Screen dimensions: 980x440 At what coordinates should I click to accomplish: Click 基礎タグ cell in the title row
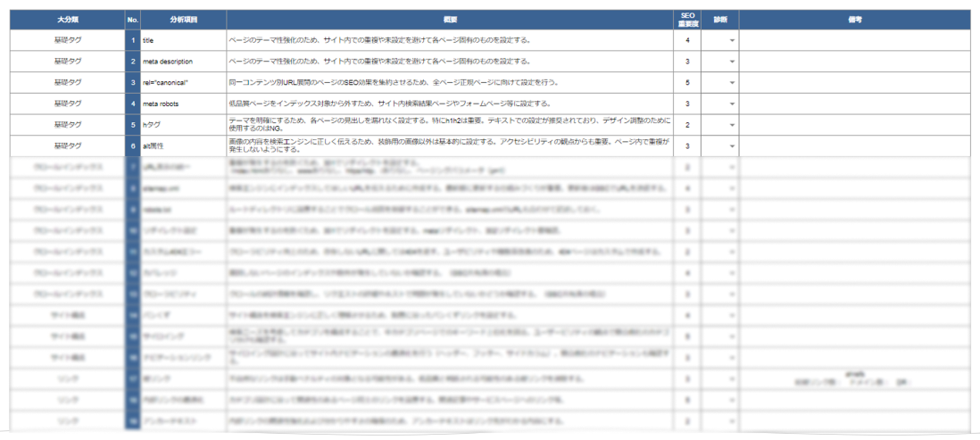(x=67, y=41)
